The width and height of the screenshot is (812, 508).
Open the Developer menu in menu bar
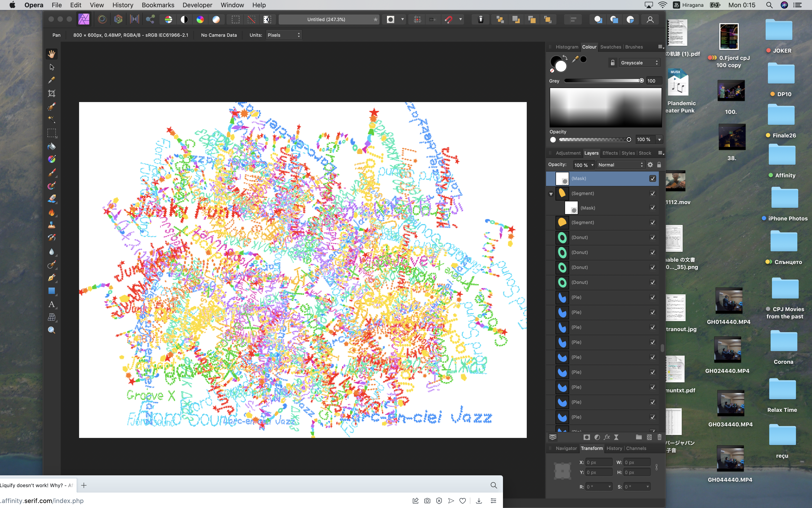point(197,5)
